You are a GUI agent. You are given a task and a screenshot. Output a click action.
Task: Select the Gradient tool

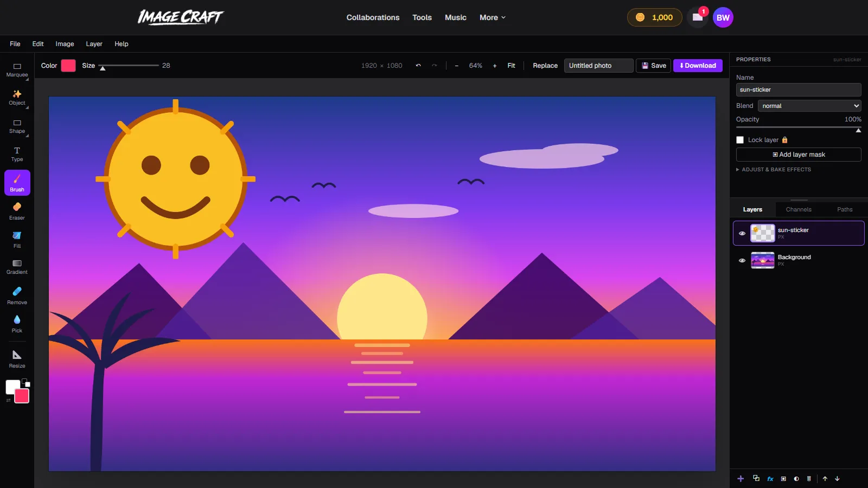point(17,267)
